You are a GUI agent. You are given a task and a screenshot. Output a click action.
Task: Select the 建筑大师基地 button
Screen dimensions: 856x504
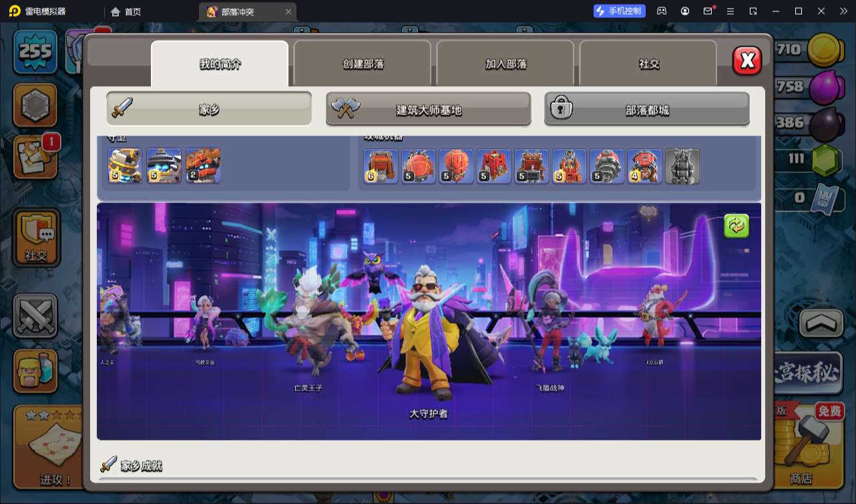(x=429, y=109)
